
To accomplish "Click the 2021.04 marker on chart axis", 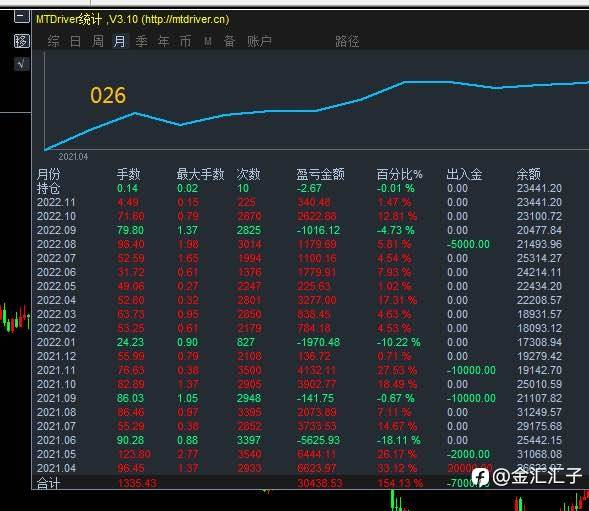I will point(73,156).
